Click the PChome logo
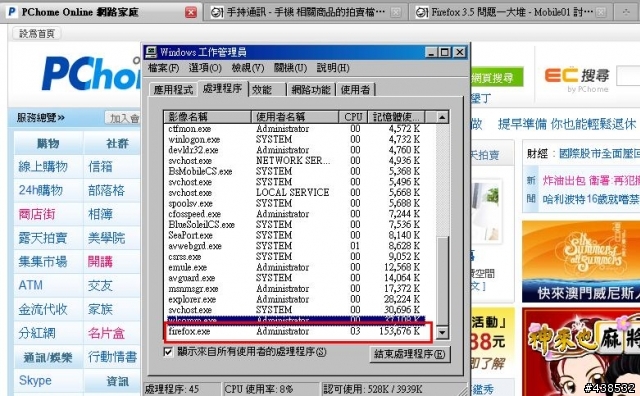The height and width of the screenshot is (396, 640). click(x=92, y=73)
